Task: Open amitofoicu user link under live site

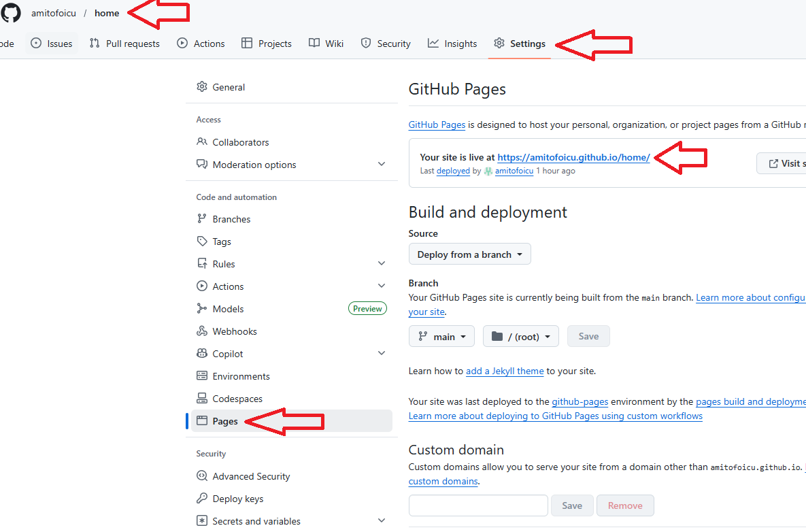Action: 514,171
